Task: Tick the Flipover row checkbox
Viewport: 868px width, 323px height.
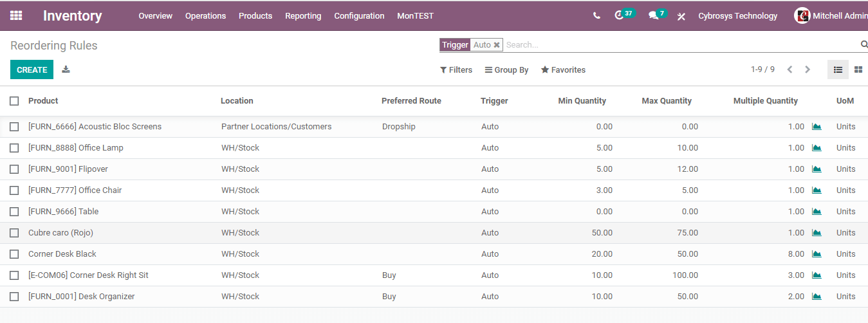Action: [x=14, y=169]
